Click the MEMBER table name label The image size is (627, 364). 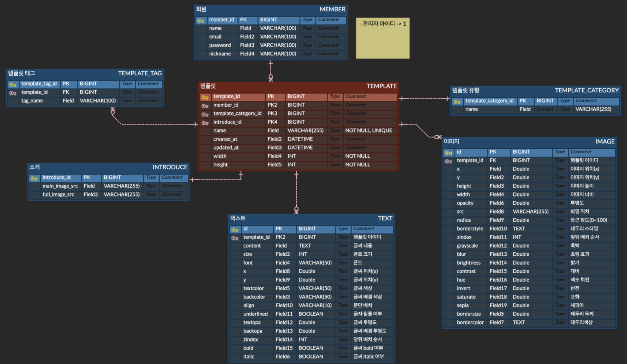tap(332, 9)
